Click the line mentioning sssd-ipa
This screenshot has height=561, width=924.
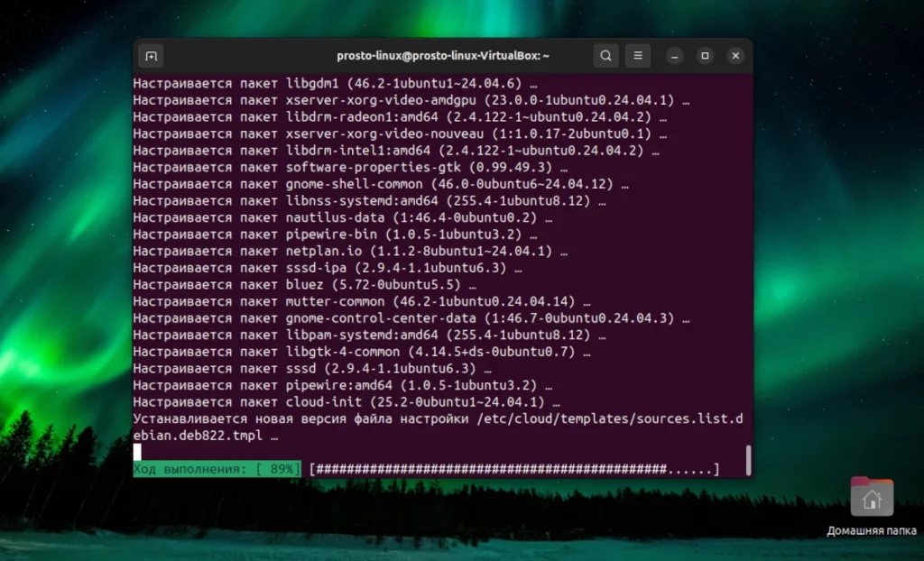coord(327,268)
